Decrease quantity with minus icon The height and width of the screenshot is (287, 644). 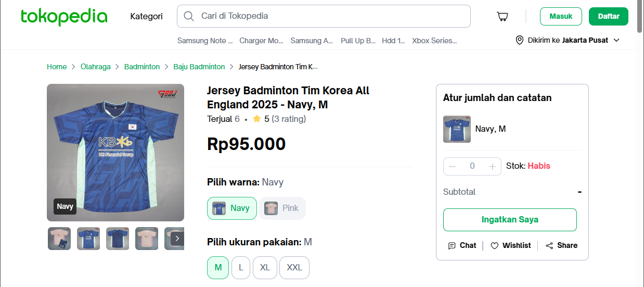(x=452, y=166)
